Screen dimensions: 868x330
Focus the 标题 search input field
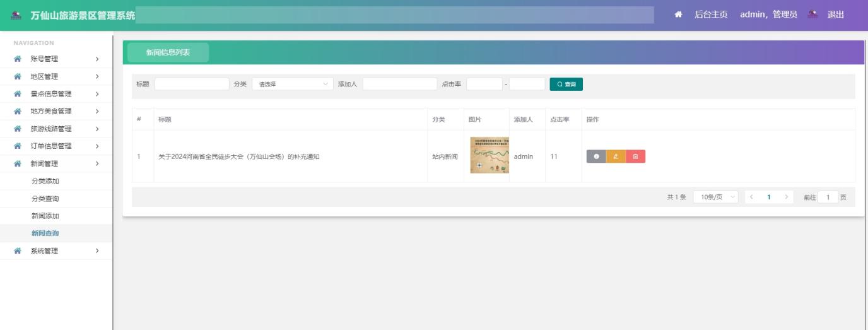point(192,84)
